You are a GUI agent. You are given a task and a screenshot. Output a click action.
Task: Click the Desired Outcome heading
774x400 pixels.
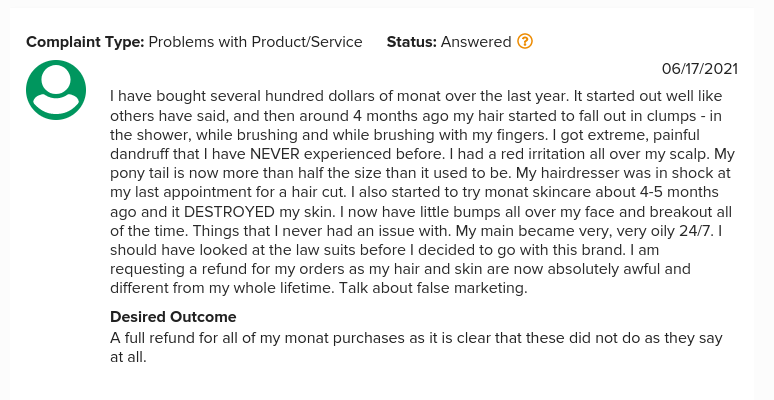click(173, 317)
